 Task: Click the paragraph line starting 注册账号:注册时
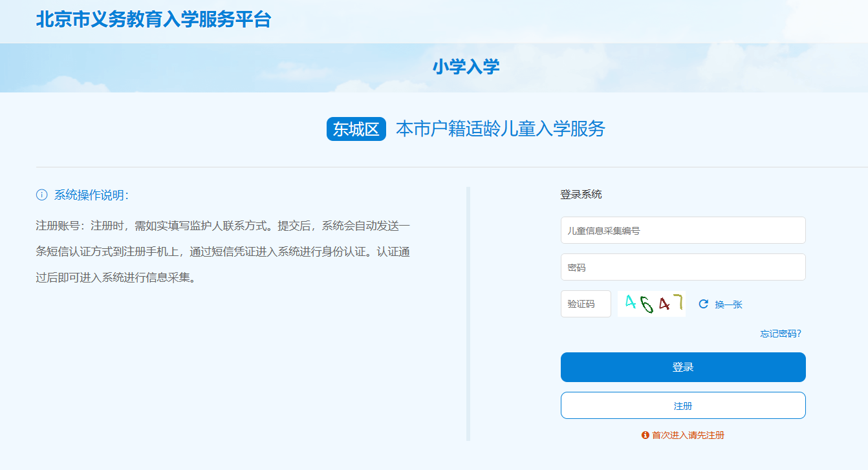(x=222, y=226)
